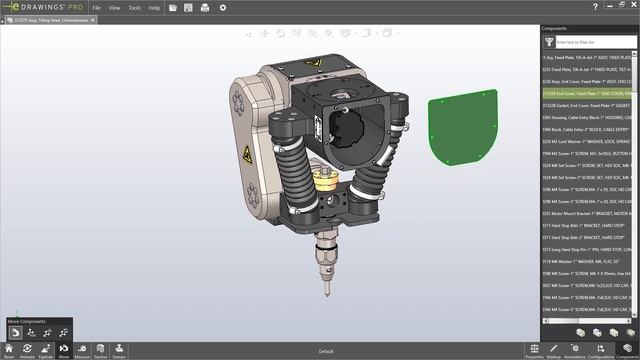
Task: Start the Animate tool
Action: (27, 351)
